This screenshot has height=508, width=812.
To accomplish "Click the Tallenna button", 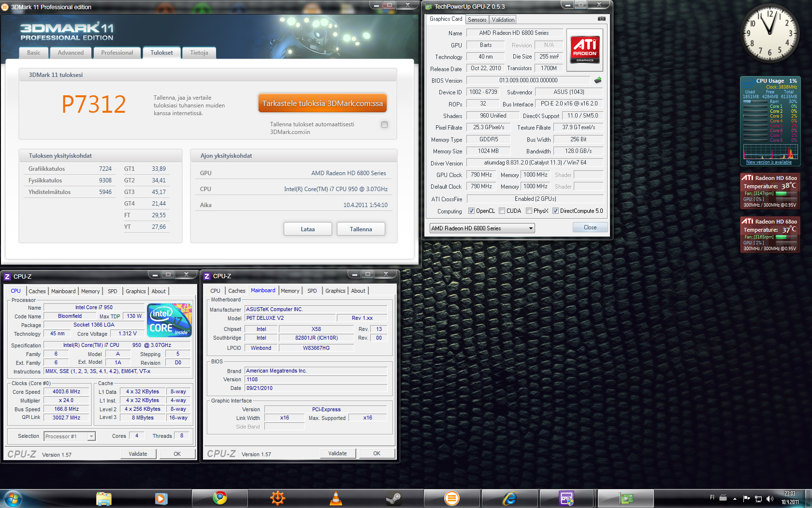I will [361, 229].
